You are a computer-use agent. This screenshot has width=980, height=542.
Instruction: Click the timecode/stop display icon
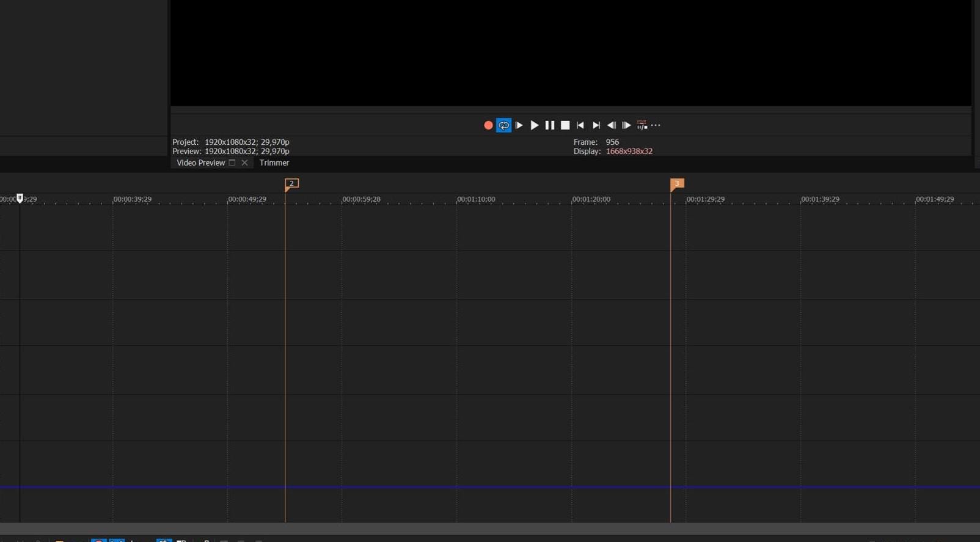[642, 125]
